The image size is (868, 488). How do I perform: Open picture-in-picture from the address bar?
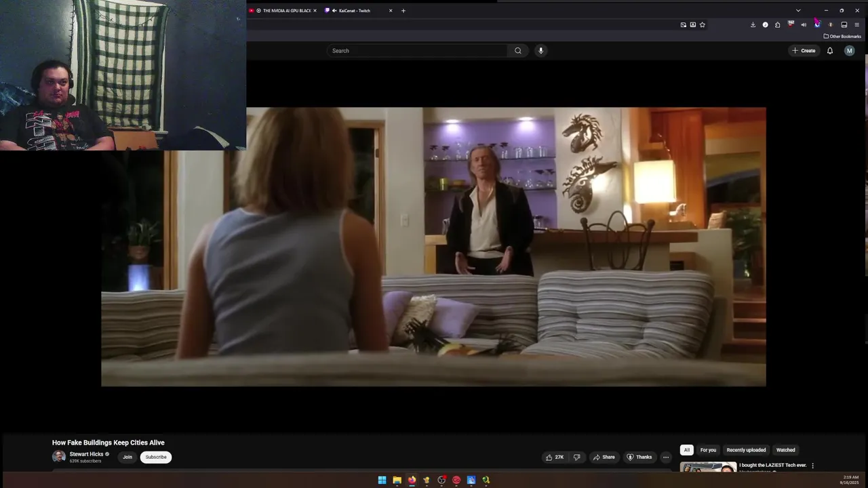click(684, 25)
